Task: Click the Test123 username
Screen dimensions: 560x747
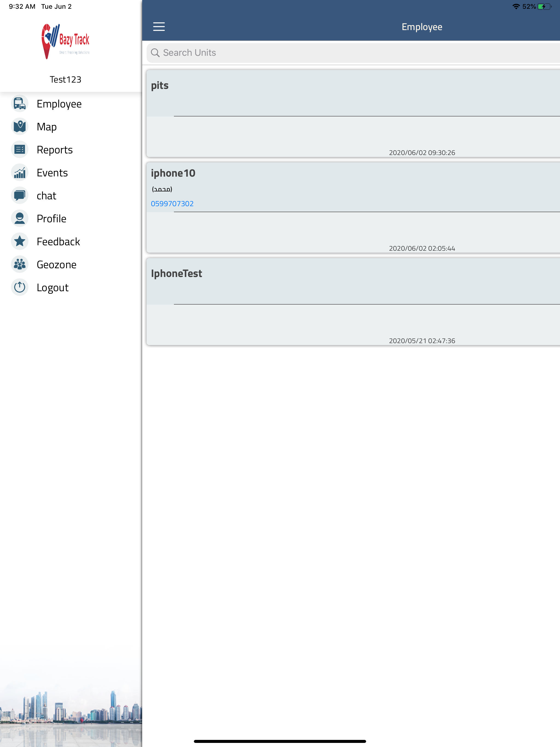Action: pos(66,80)
